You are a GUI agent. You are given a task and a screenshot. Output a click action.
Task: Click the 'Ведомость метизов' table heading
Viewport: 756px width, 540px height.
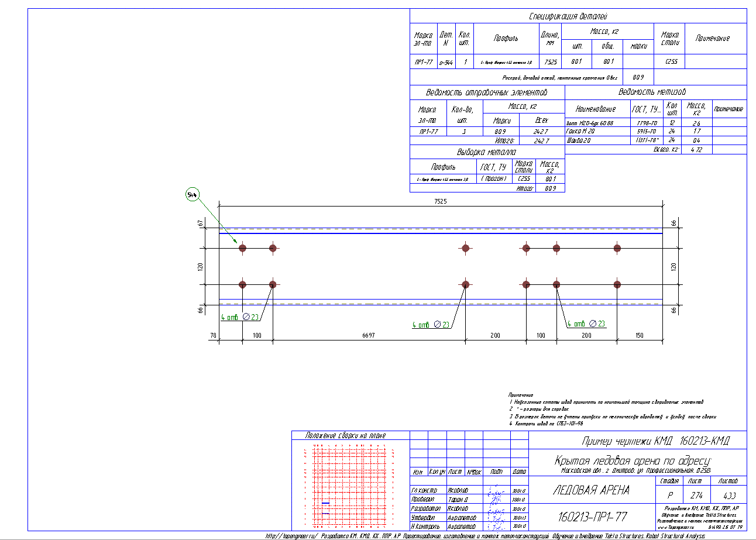pos(652,92)
